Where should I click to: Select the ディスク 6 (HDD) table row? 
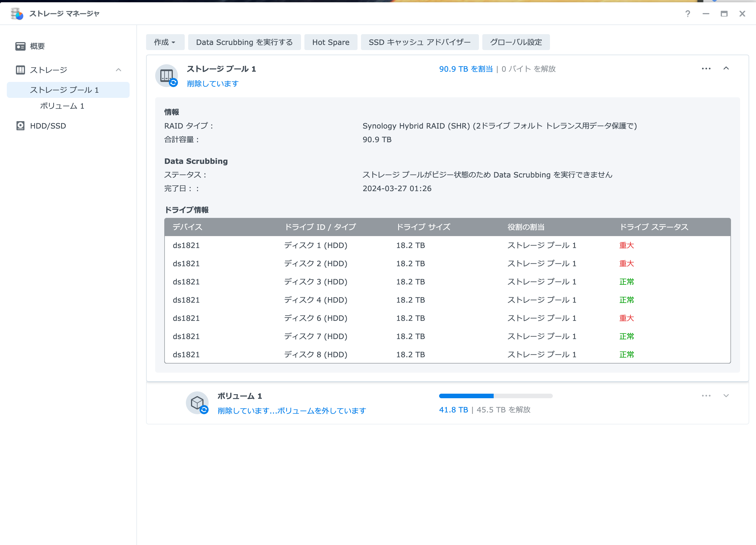point(447,318)
